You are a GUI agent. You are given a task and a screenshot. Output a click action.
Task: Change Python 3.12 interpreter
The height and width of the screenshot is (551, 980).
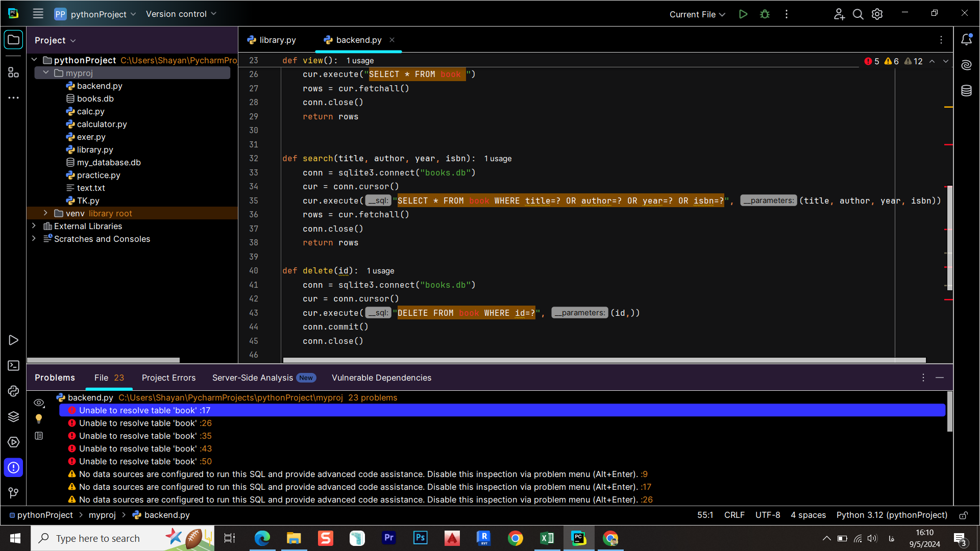892,515
